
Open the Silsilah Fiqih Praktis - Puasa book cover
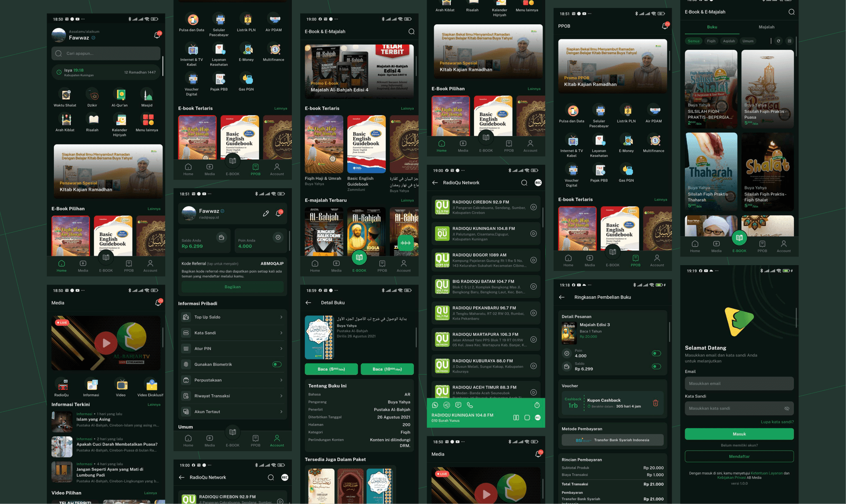click(768, 89)
